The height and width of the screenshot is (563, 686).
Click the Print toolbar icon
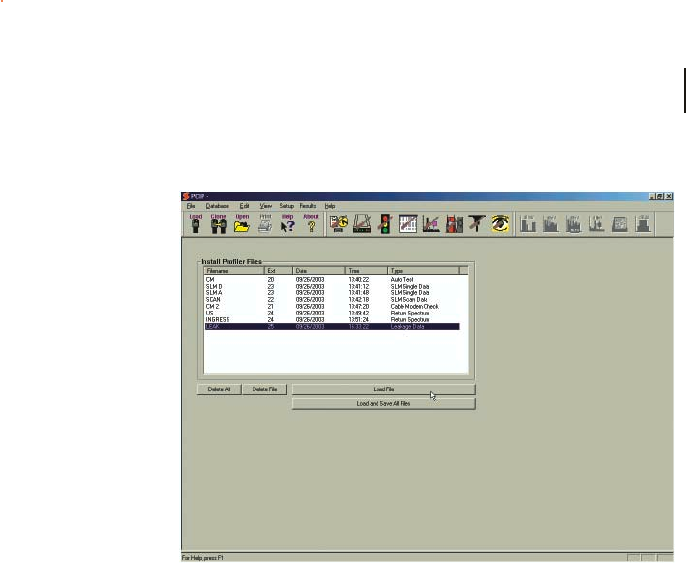265,224
